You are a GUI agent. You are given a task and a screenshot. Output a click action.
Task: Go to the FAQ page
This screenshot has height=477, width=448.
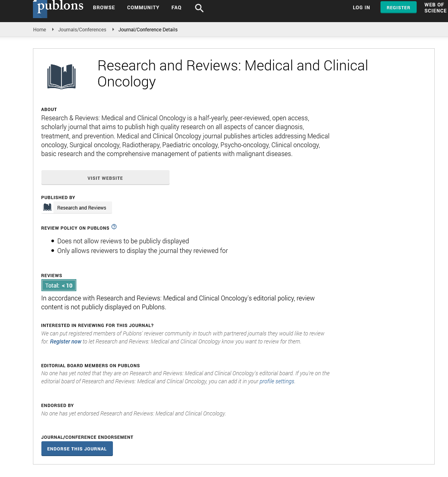(176, 8)
